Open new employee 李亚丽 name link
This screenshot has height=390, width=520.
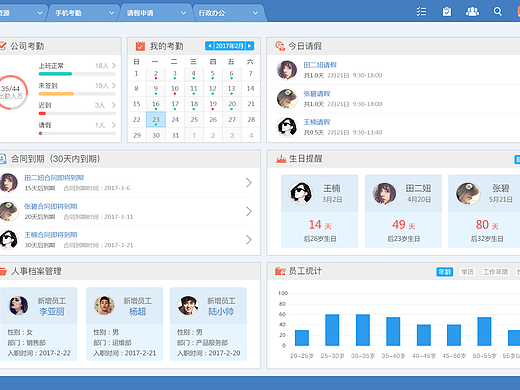(x=52, y=312)
